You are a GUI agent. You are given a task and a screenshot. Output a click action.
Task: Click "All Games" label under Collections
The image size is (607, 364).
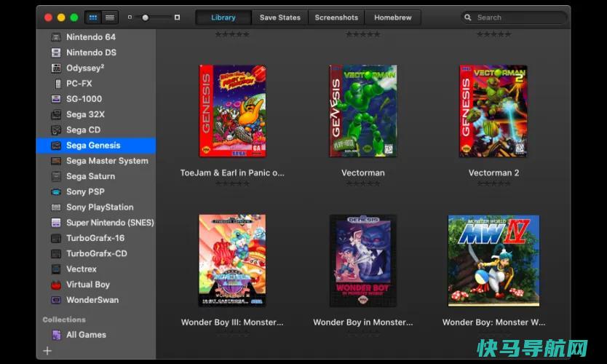[x=86, y=335]
